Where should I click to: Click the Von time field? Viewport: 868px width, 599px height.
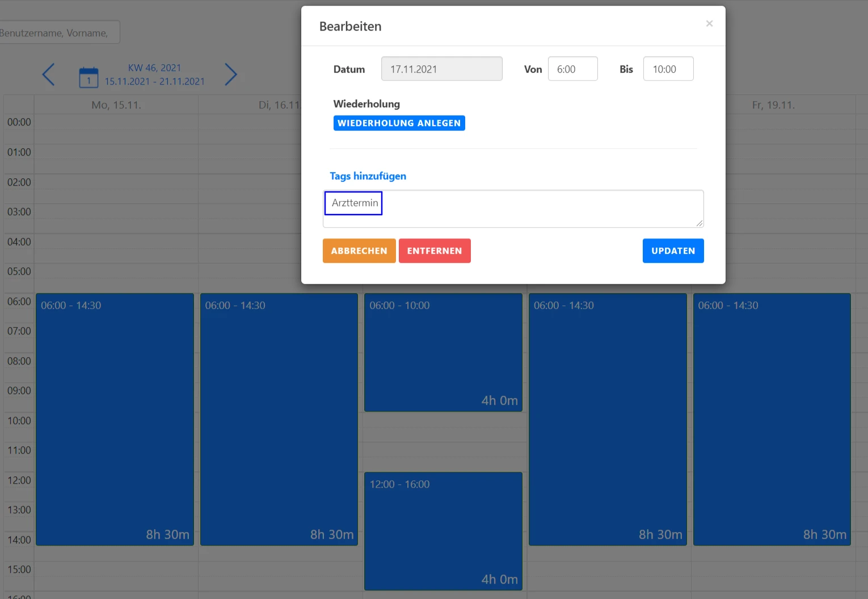pyautogui.click(x=572, y=69)
